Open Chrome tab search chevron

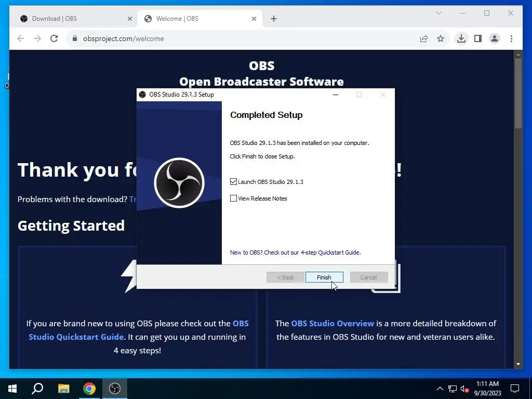[x=438, y=13]
